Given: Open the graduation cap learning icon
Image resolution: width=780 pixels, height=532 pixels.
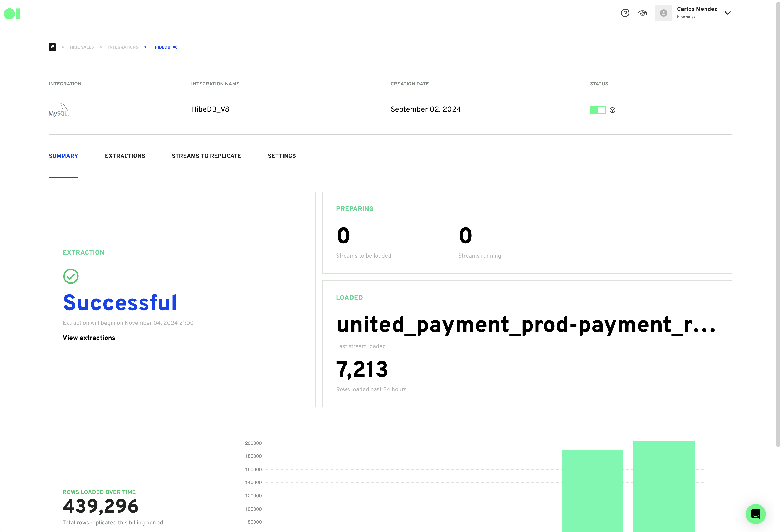Looking at the screenshot, I should click(x=643, y=13).
